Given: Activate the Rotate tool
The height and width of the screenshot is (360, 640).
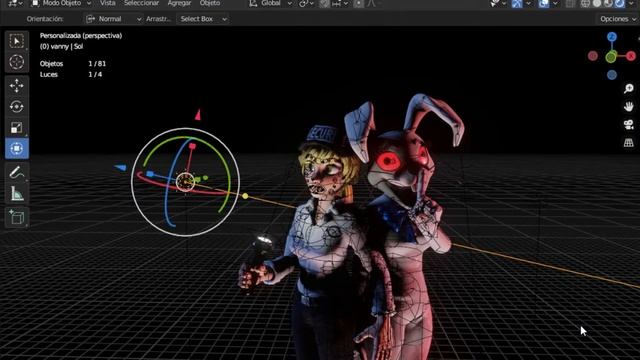Looking at the screenshot, I should [x=17, y=107].
